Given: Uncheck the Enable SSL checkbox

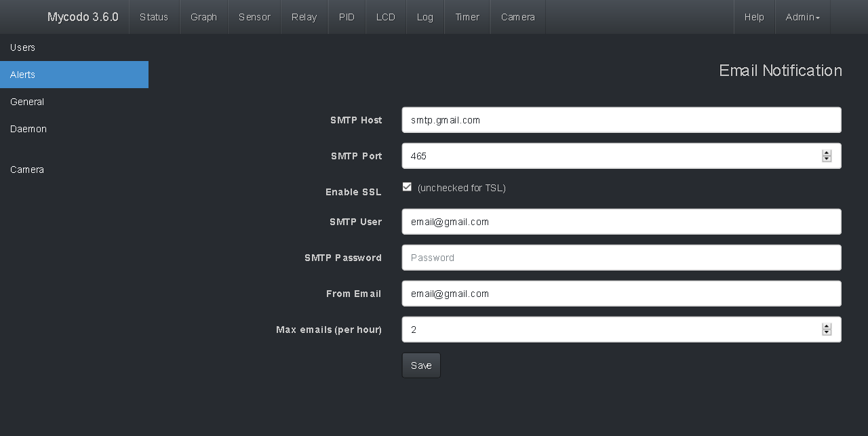Looking at the screenshot, I should click(407, 187).
